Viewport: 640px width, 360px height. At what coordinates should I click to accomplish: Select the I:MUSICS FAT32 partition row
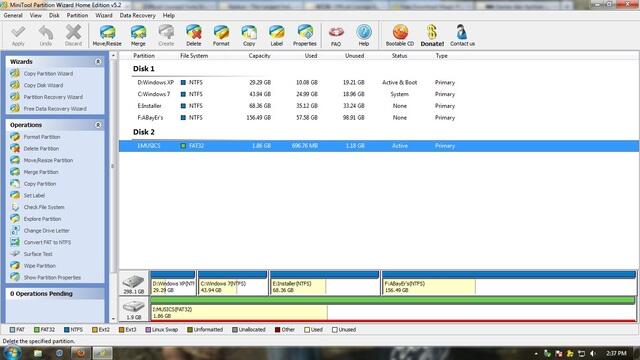(x=378, y=146)
